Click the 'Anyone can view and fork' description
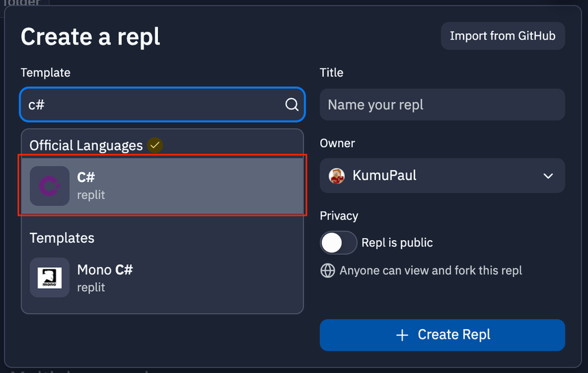The width and height of the screenshot is (588, 373). [431, 270]
